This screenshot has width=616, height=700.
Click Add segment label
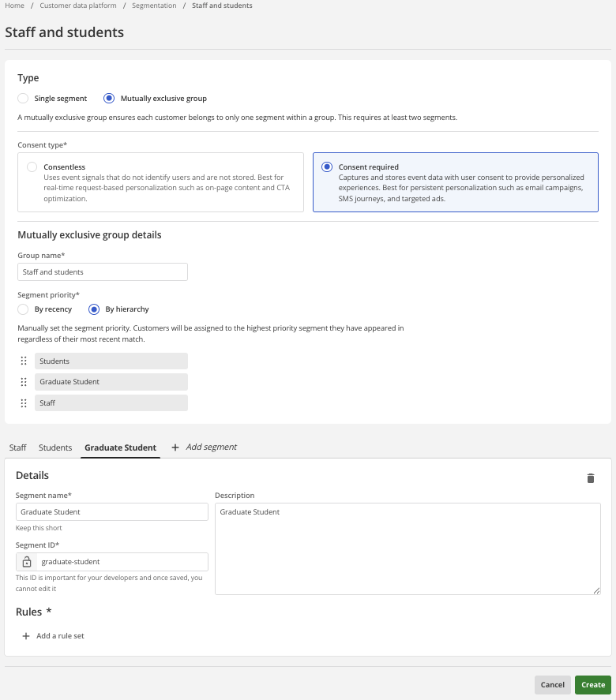tap(212, 447)
